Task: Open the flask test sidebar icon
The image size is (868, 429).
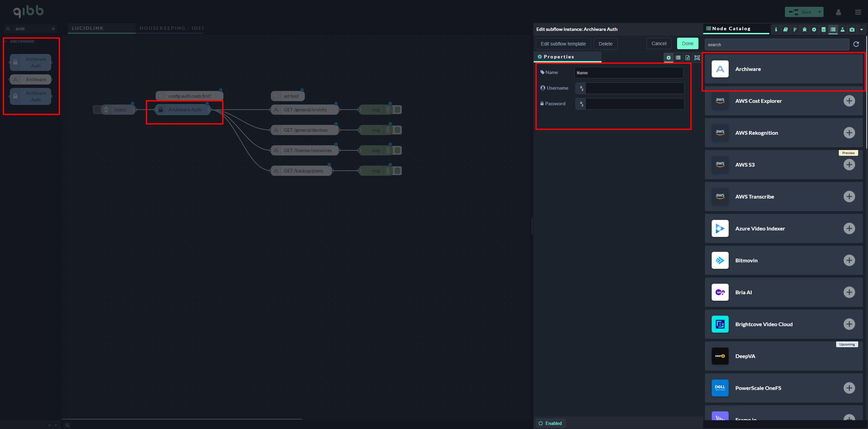Action: click(842, 30)
